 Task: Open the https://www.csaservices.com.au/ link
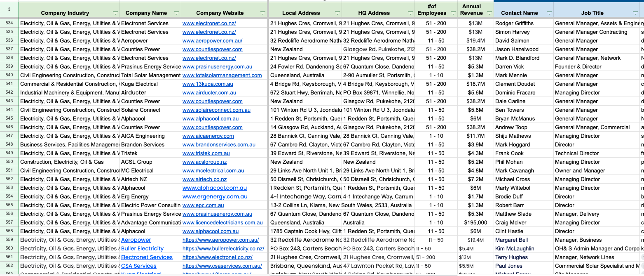click(x=222, y=266)
